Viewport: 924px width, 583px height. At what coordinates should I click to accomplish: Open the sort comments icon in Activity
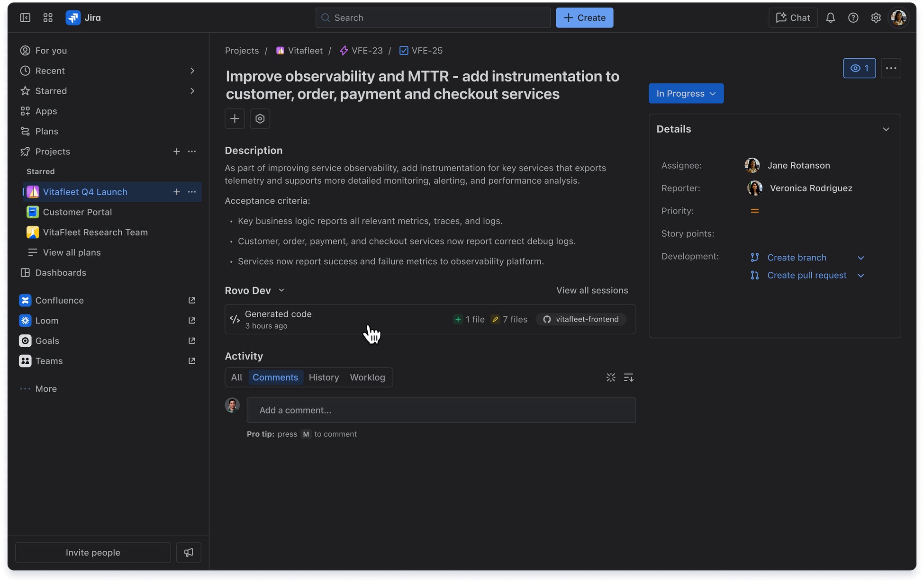(628, 377)
